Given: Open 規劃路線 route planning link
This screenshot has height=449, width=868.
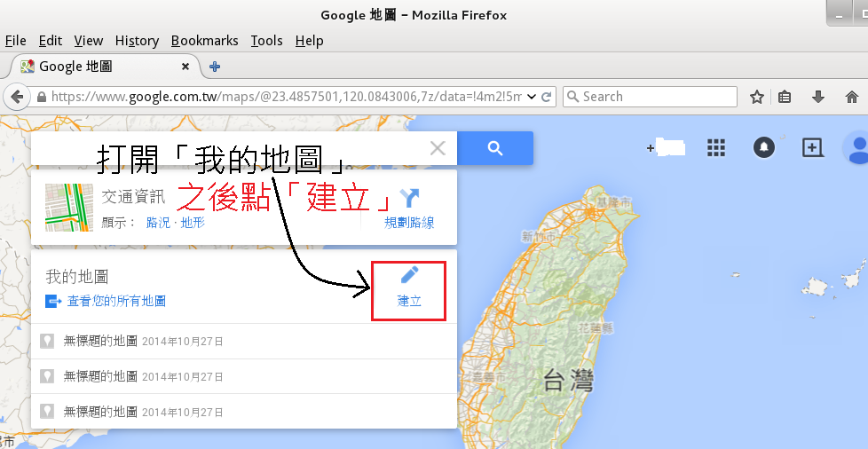Looking at the screenshot, I should click(409, 223).
